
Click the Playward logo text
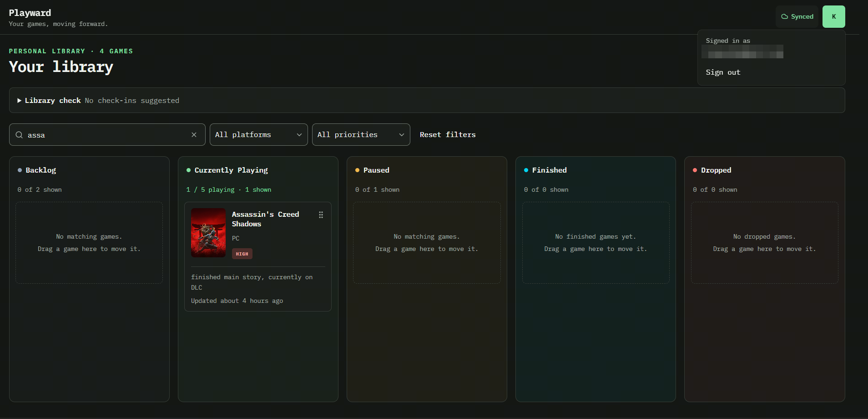pyautogui.click(x=30, y=13)
